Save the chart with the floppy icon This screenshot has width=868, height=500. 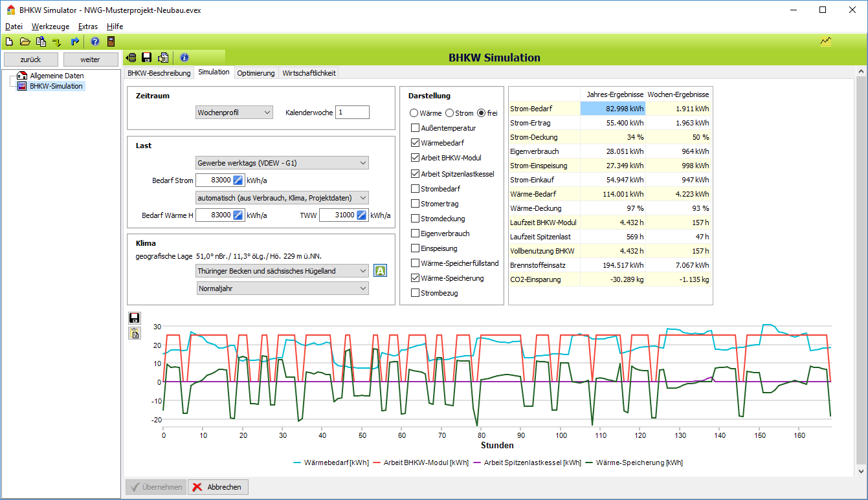[135, 318]
